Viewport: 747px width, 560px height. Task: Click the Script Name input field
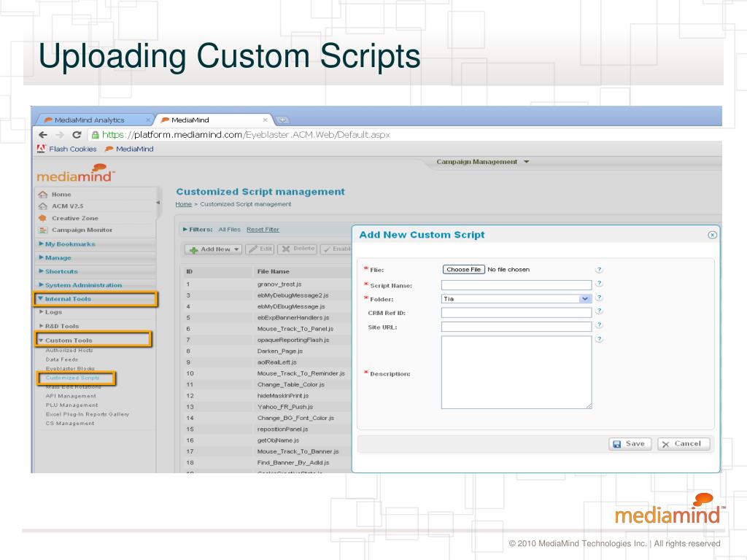point(516,285)
